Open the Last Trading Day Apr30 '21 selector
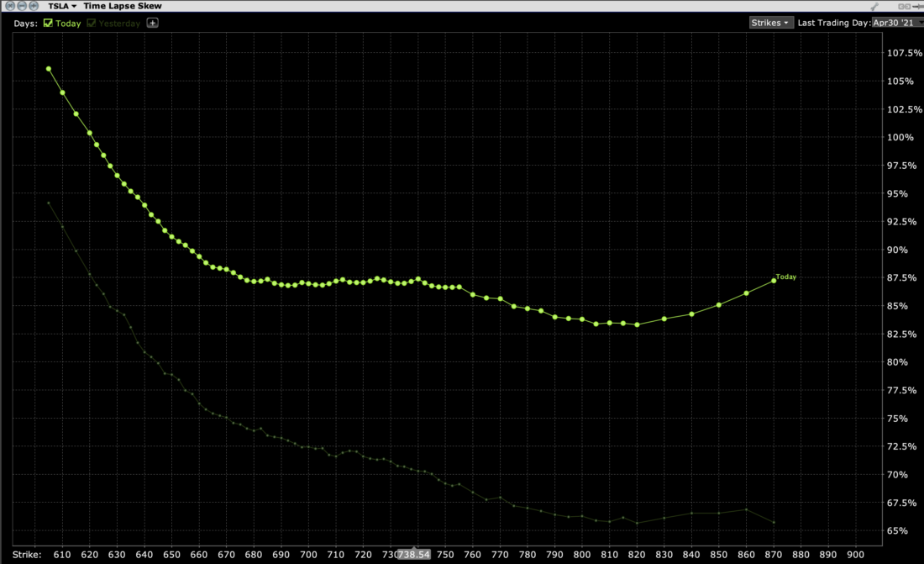924x564 pixels. pos(897,23)
